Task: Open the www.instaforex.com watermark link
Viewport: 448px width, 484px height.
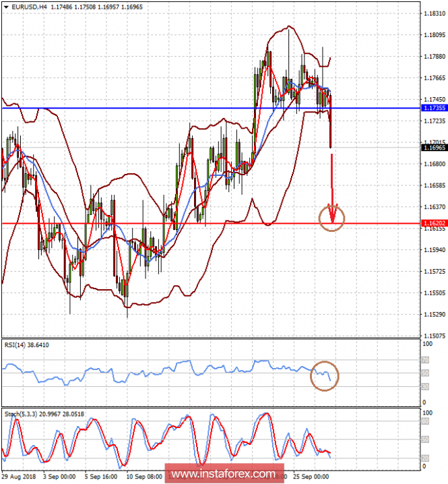Action: pos(224,474)
